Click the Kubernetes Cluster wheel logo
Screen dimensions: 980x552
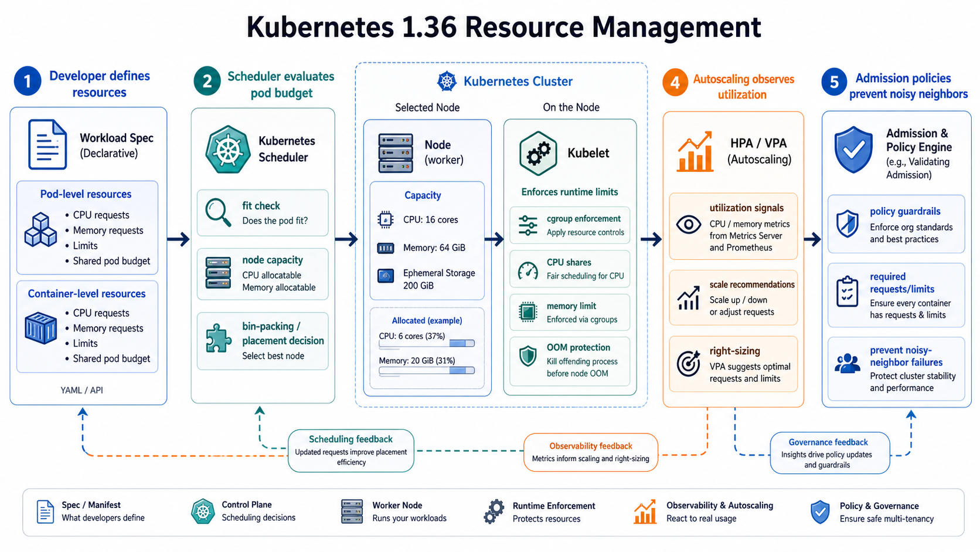(x=447, y=81)
